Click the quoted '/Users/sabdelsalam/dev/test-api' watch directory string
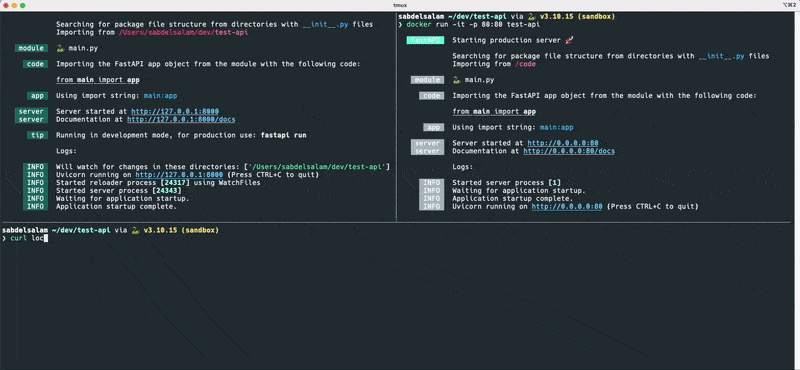Viewport: 800px width, 370px height. point(318,167)
